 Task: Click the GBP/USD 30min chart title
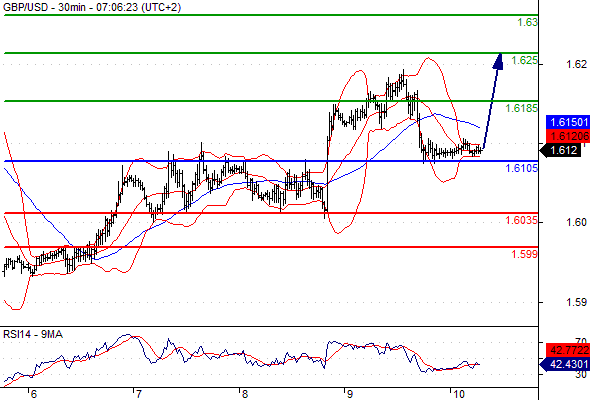pos(92,7)
